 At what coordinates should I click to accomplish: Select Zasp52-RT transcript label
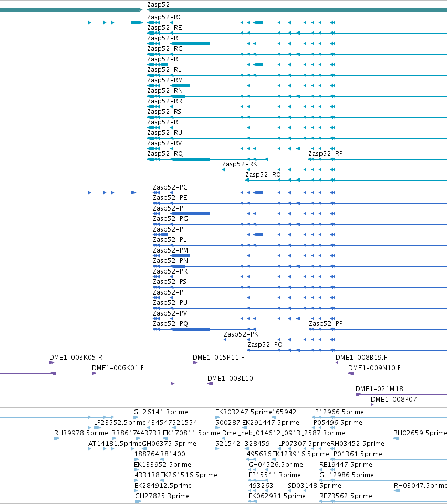pos(164,122)
